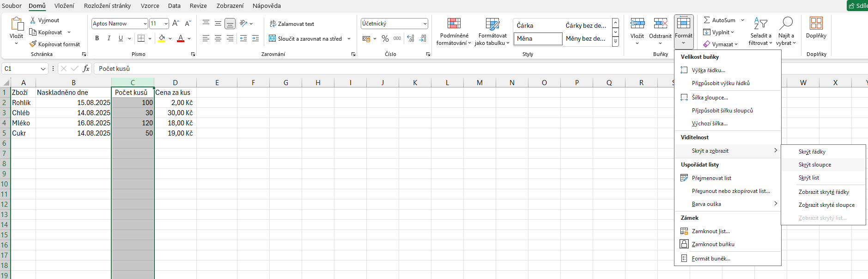Open the font size dropdown

pyautogui.click(x=166, y=24)
